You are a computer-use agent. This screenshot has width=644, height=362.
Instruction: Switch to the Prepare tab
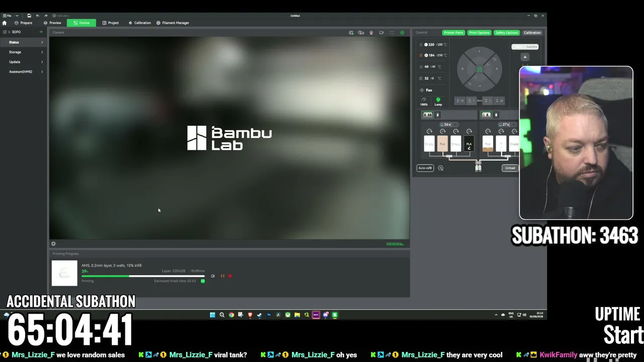23,23
